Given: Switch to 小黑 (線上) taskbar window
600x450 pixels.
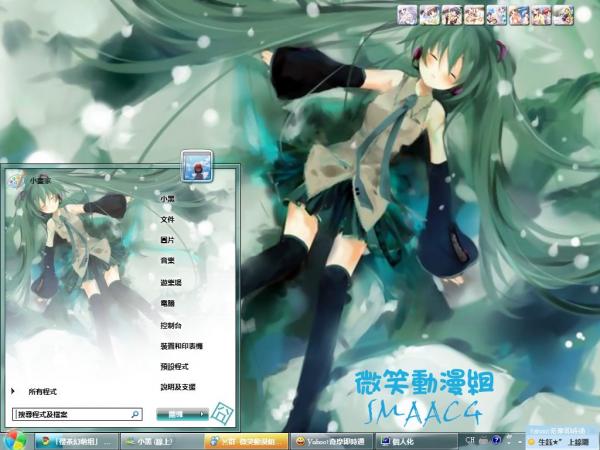Looking at the screenshot, I should (x=161, y=442).
